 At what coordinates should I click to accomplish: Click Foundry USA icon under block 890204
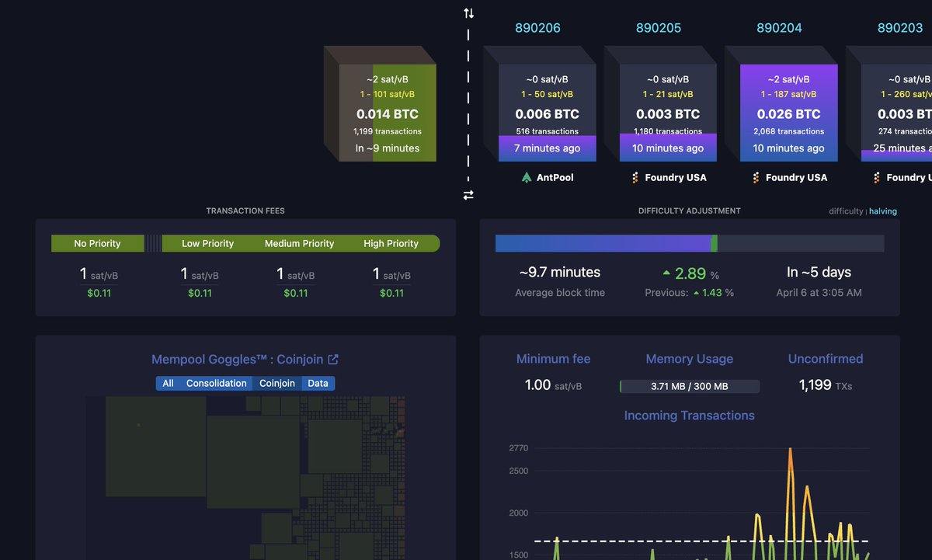point(756,178)
